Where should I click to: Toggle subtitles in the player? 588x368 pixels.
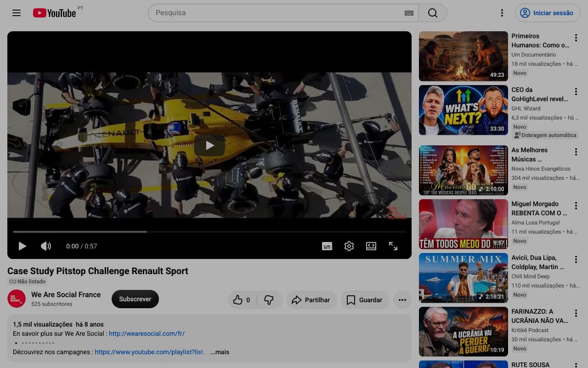click(327, 246)
